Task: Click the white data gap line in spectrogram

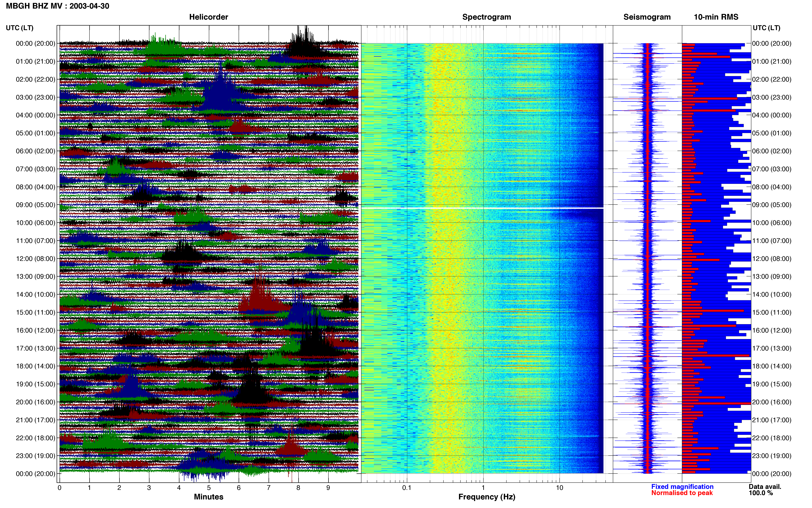Action: click(x=482, y=208)
